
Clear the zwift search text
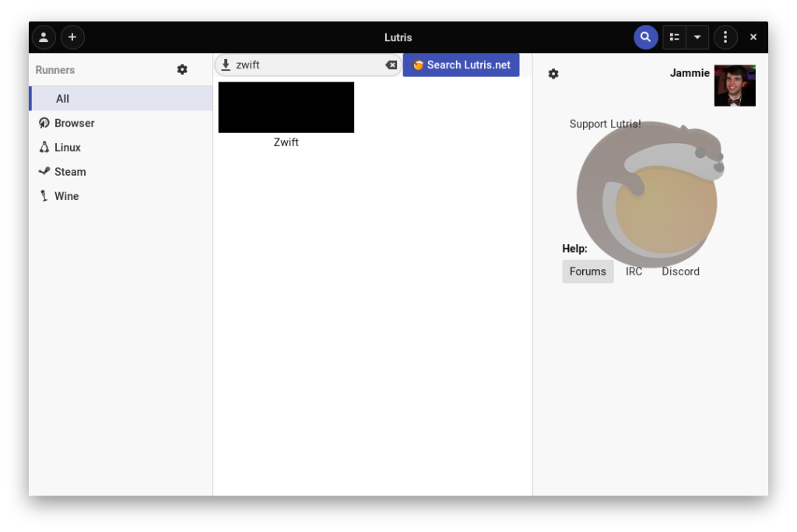391,65
